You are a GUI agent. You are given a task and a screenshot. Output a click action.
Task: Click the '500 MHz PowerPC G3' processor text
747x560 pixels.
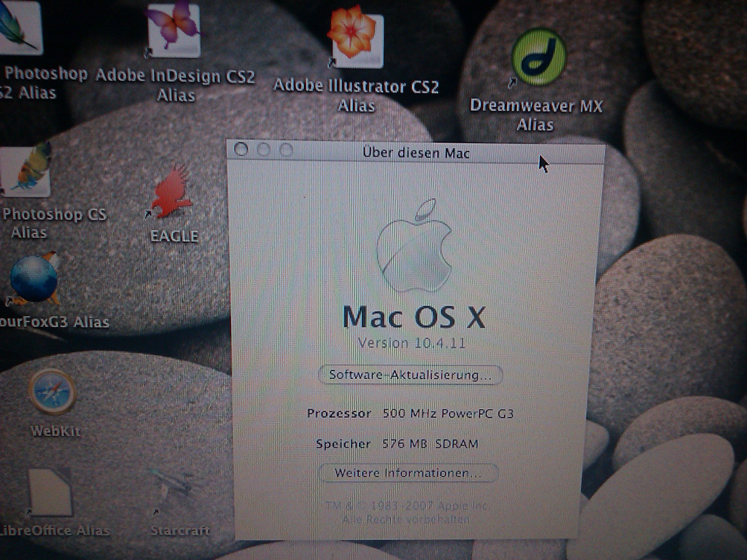(449, 413)
